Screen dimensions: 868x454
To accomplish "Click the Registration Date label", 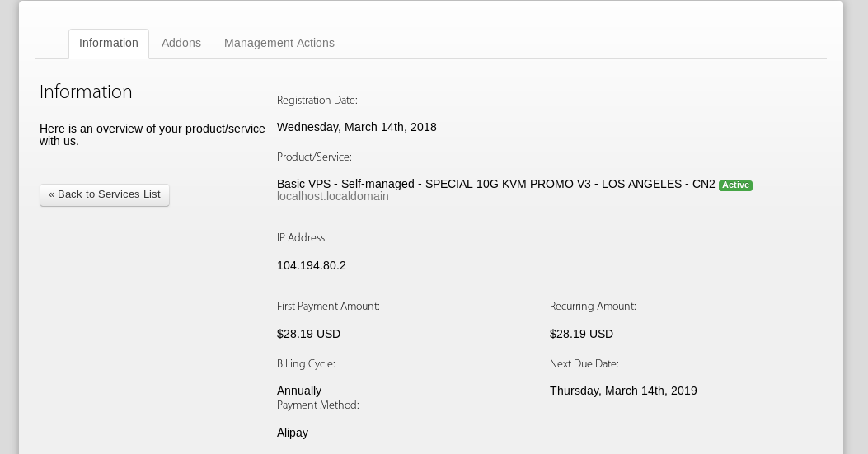I will [317, 100].
